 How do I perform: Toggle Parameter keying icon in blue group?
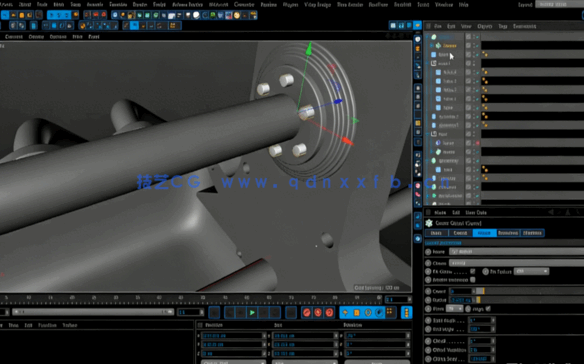[x=379, y=312]
